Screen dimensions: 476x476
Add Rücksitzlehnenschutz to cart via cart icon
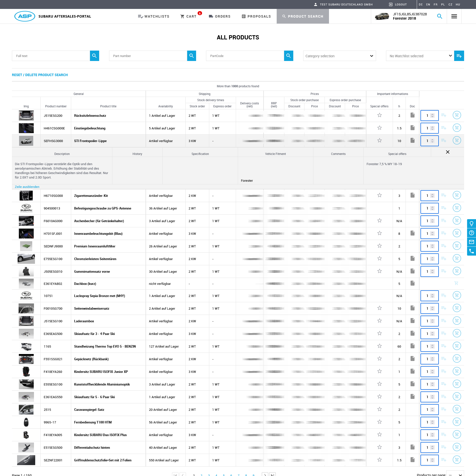click(x=457, y=115)
